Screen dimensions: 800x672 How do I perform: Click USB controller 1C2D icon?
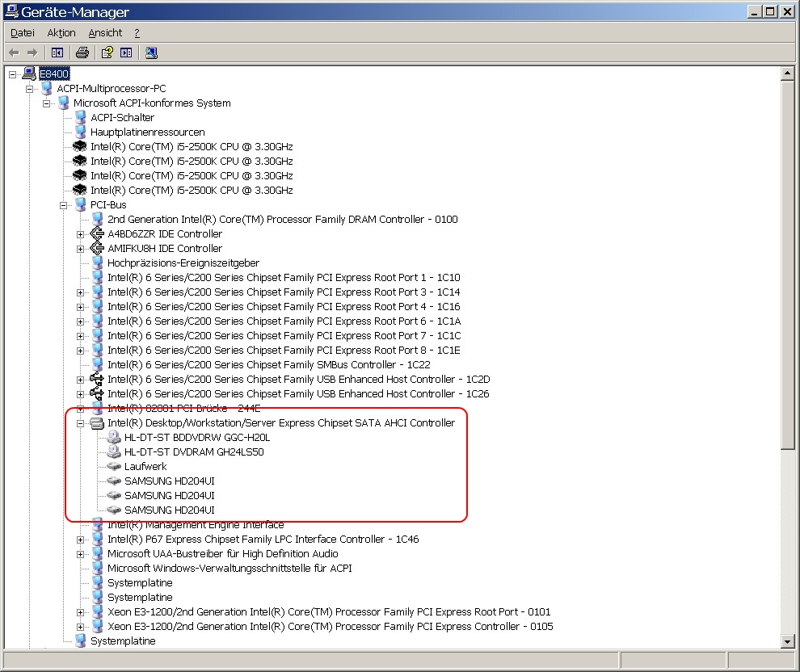(x=97, y=379)
